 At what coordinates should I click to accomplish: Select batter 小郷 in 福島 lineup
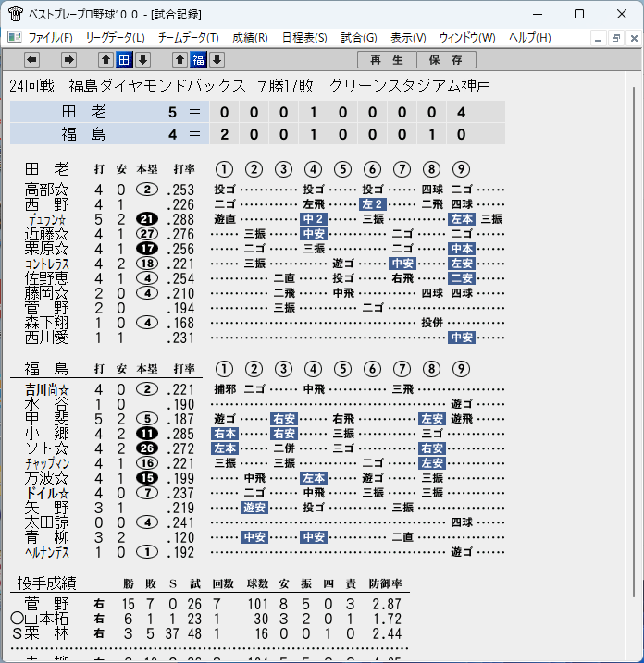(46, 434)
